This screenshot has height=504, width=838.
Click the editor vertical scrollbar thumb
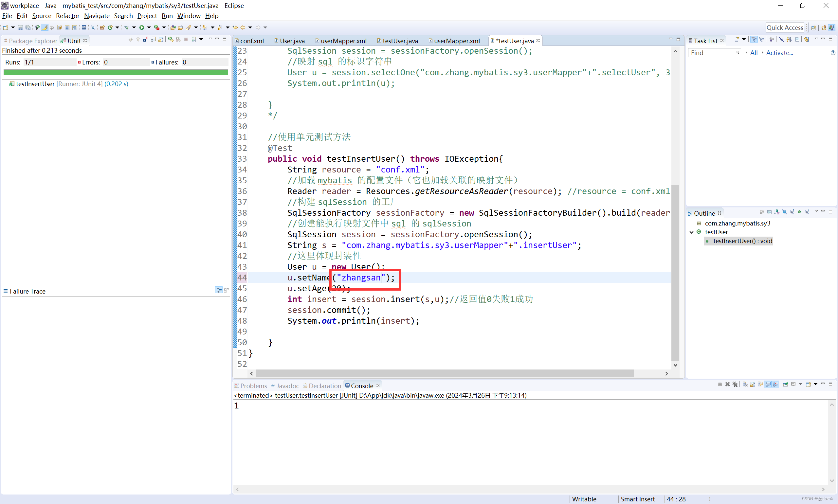675,272
